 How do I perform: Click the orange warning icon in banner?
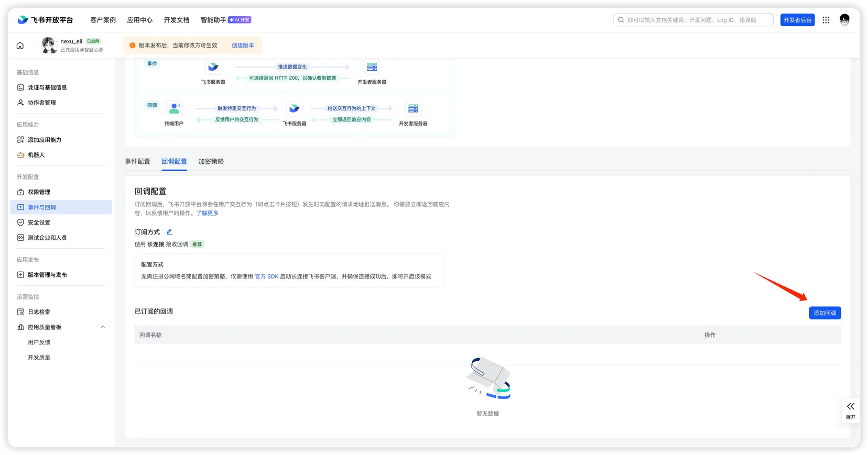[132, 46]
